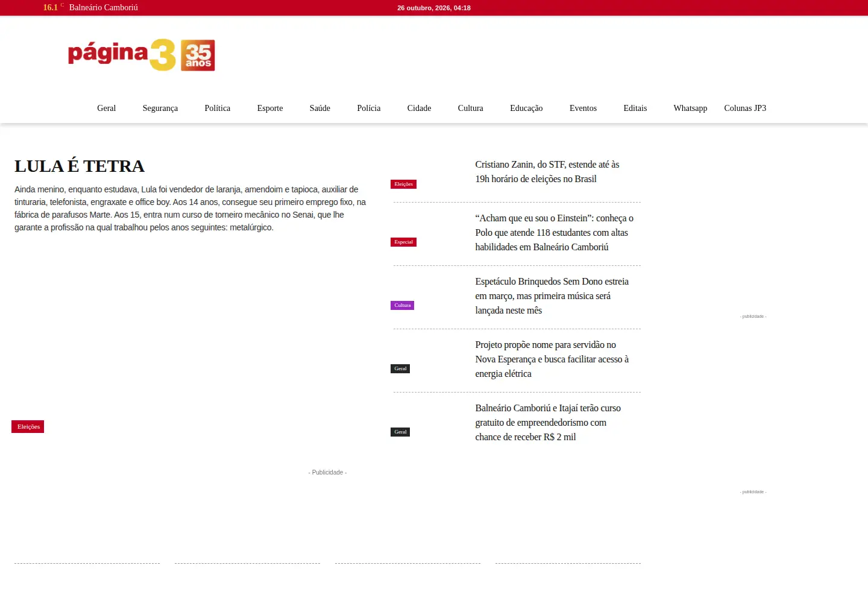The height and width of the screenshot is (603, 868).
Task: Open the Geral menu section
Action: 106,109
